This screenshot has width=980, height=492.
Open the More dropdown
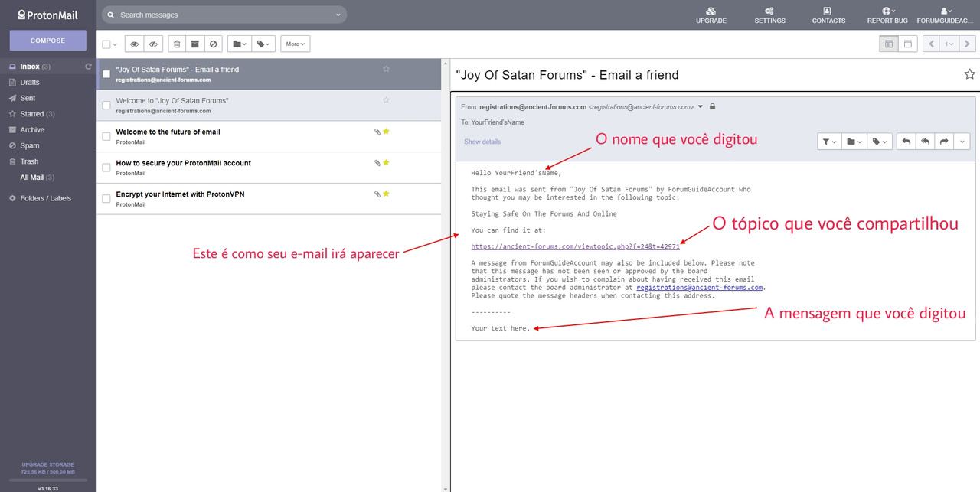point(295,44)
